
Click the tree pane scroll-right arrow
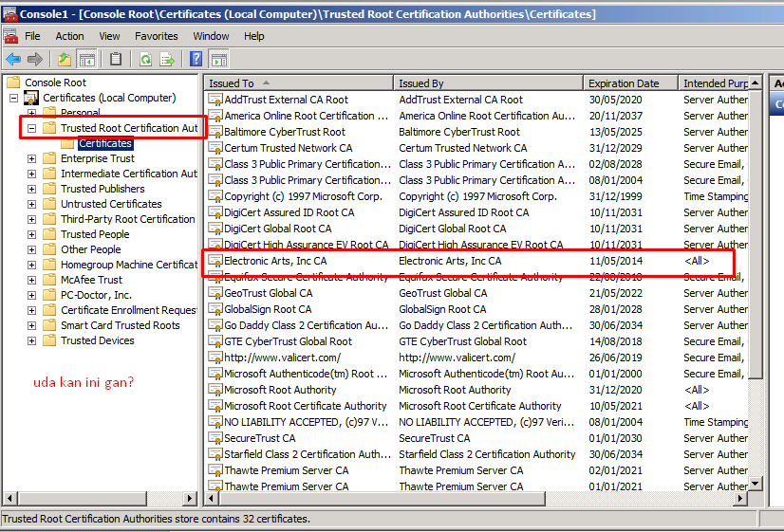point(190,498)
